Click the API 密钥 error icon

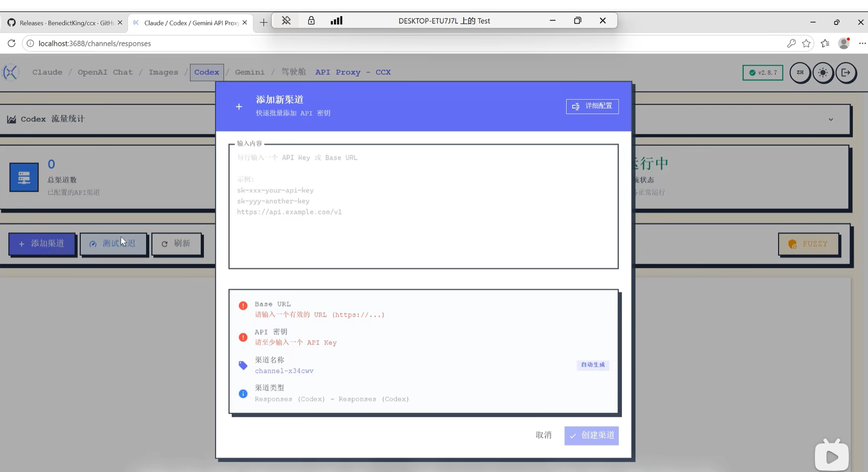coord(243,337)
